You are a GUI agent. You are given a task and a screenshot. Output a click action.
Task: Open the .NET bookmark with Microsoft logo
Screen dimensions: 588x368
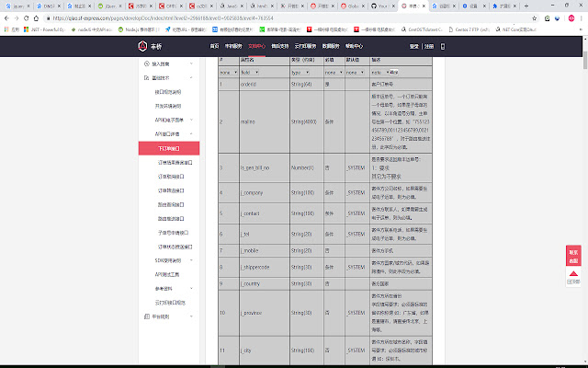tap(44, 29)
